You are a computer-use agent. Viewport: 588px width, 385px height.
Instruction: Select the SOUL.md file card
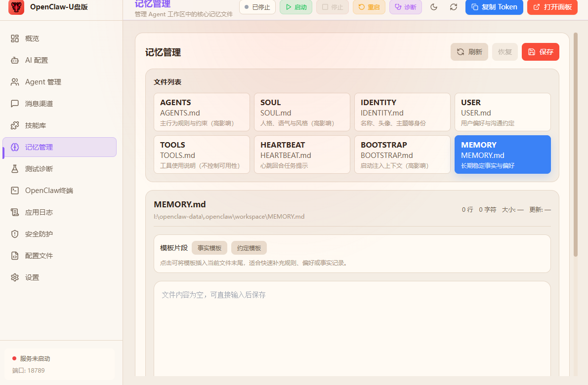click(x=302, y=112)
